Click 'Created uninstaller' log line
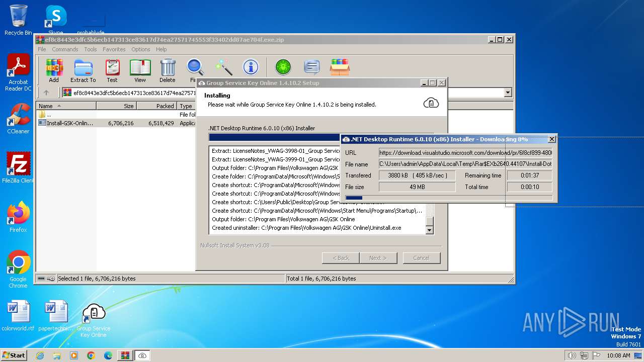Image resolution: width=644 pixels, height=362 pixels. coord(306,228)
